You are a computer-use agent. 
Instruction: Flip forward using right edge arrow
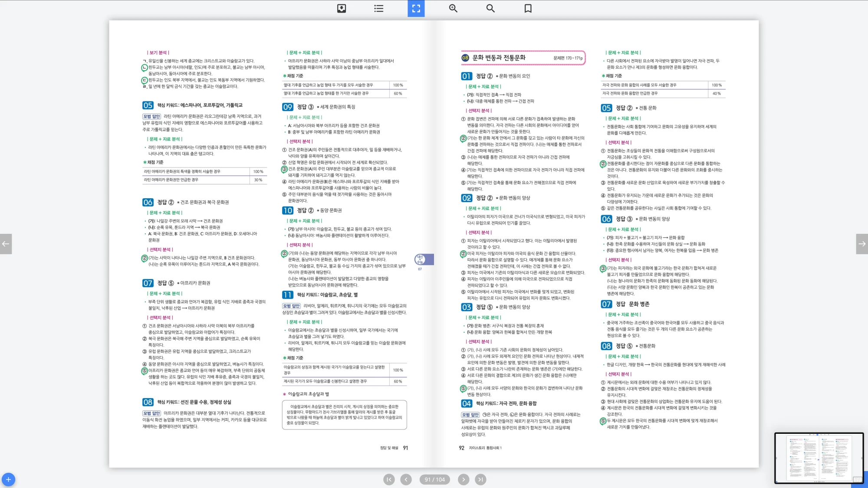click(862, 244)
